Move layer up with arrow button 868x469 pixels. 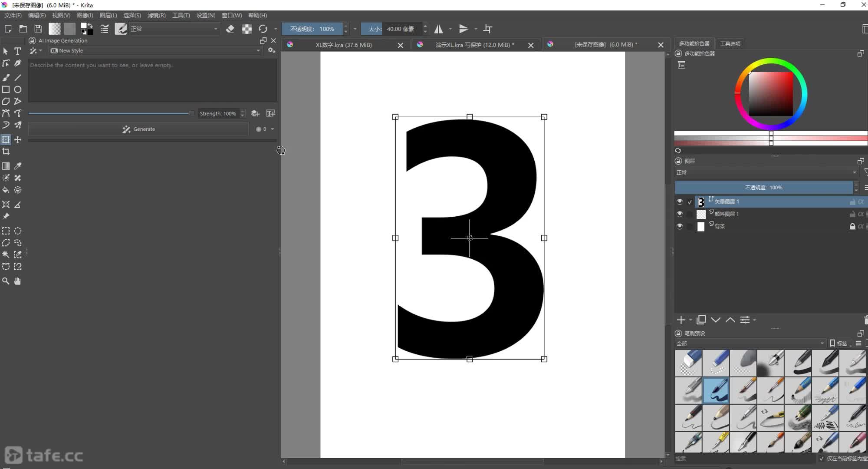pos(730,320)
